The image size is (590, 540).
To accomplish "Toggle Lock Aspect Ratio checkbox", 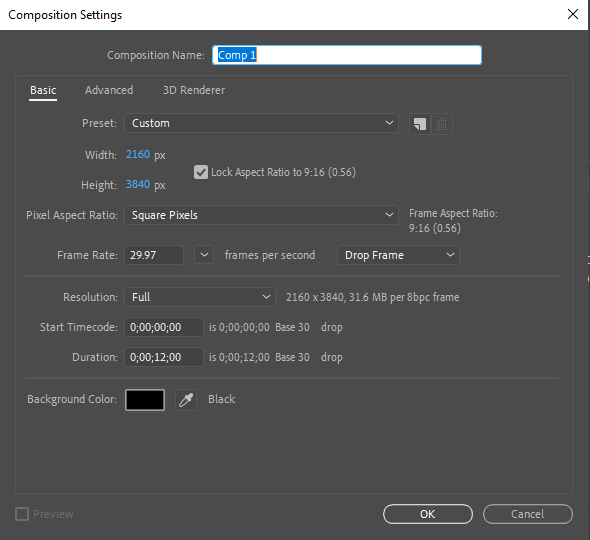I will (x=201, y=172).
